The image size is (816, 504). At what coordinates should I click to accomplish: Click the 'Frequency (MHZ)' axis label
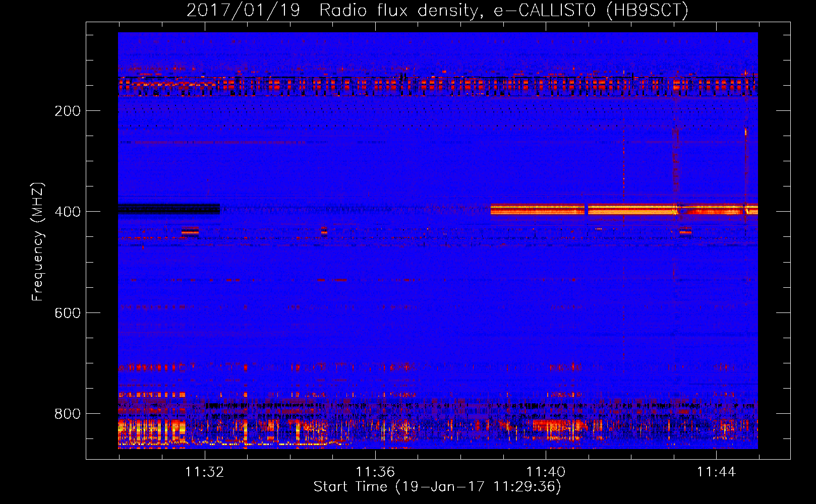38,242
